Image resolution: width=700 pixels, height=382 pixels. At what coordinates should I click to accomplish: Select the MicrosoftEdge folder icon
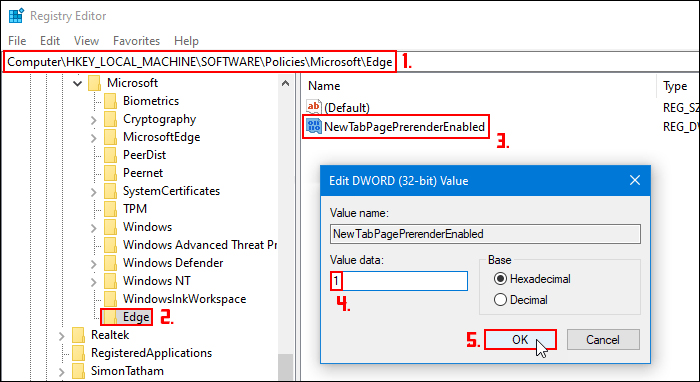110,137
